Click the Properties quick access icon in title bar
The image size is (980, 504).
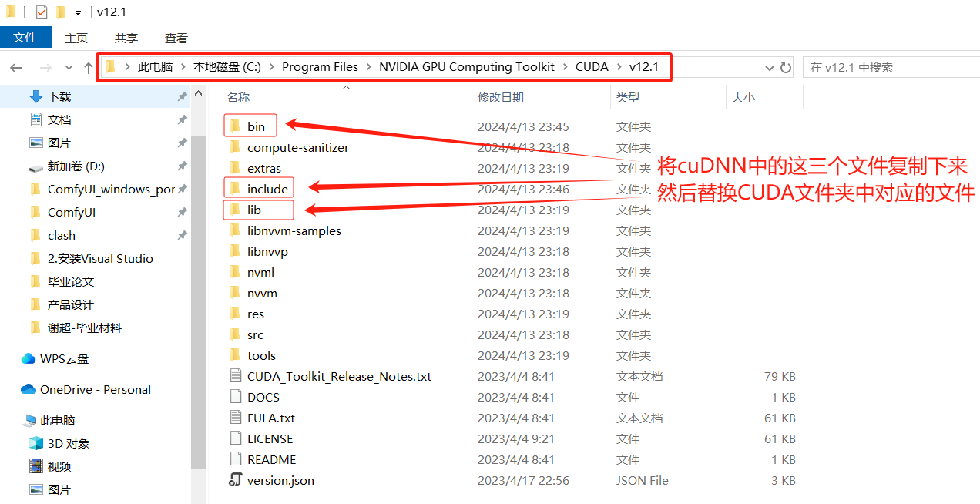coord(42,12)
